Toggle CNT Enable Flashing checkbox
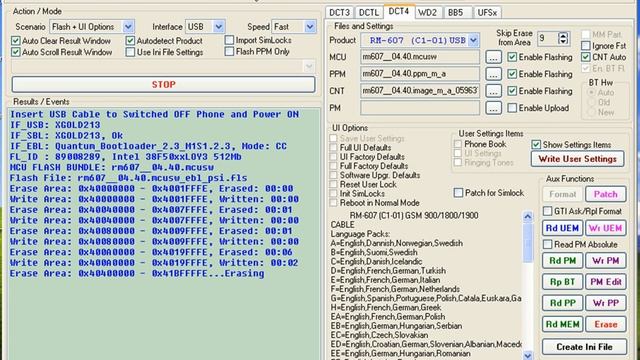This screenshot has width=640, height=360. [x=512, y=91]
